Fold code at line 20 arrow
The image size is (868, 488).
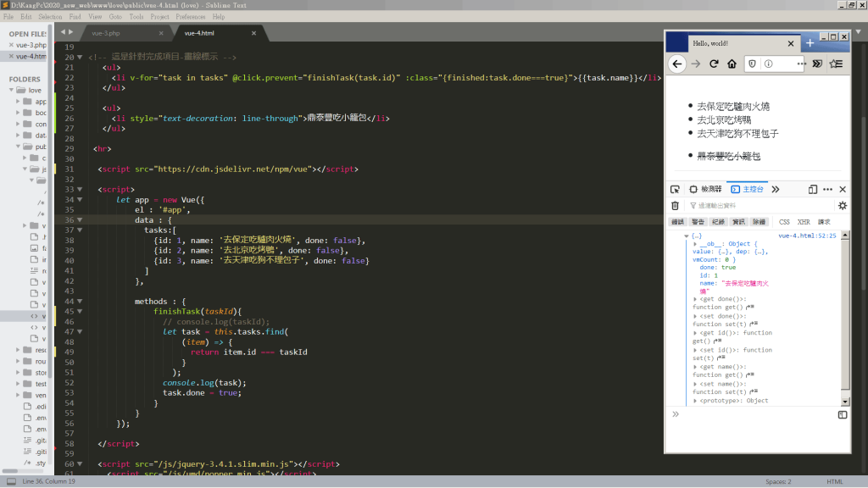80,58
